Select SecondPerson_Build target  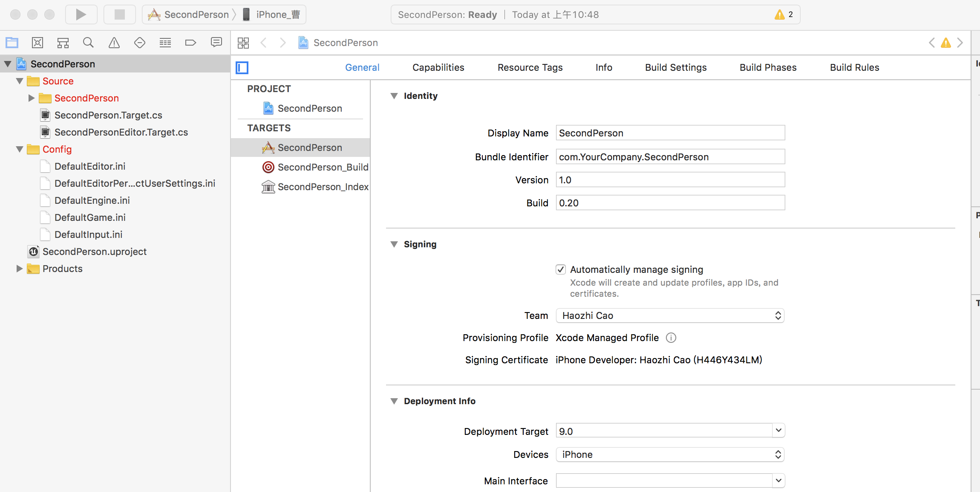coord(315,167)
